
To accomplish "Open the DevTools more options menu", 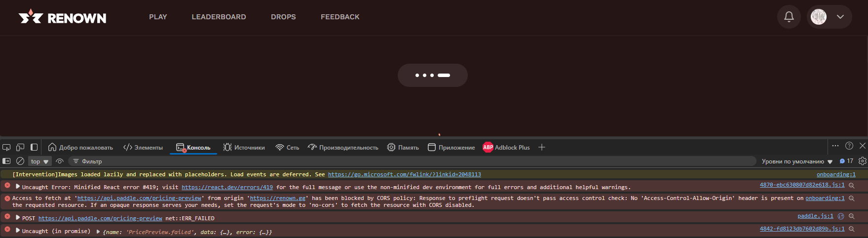I will [835, 146].
